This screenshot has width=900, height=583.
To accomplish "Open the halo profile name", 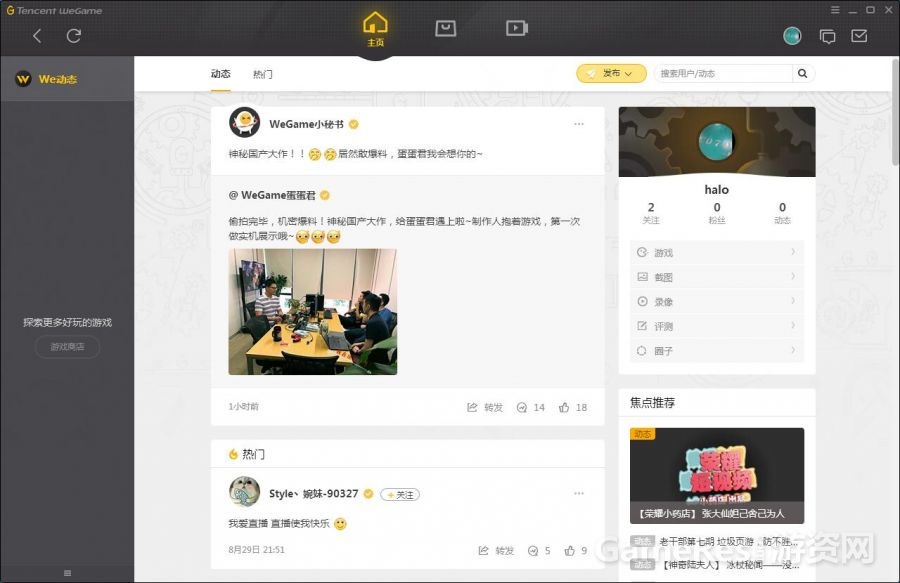I will click(716, 190).
